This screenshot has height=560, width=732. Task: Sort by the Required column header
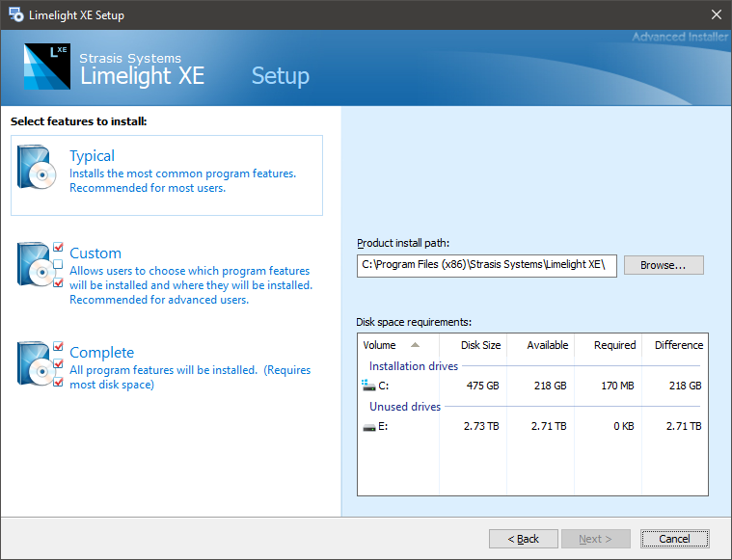coord(609,345)
